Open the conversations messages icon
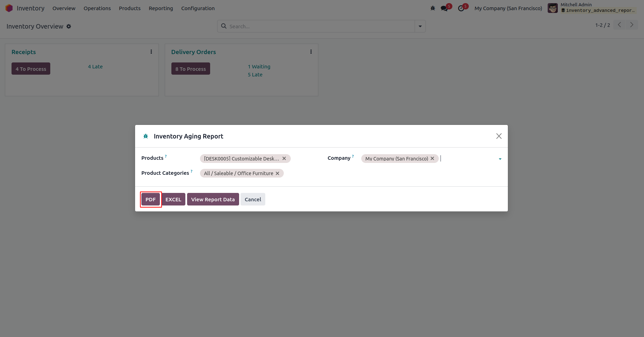Image resolution: width=644 pixels, height=337 pixels. (x=444, y=8)
